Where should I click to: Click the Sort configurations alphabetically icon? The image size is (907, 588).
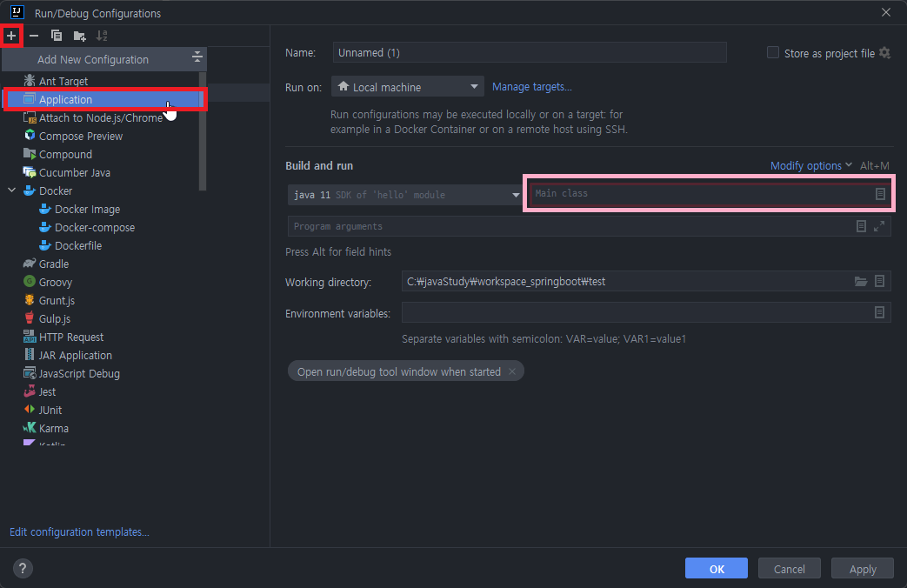point(102,36)
